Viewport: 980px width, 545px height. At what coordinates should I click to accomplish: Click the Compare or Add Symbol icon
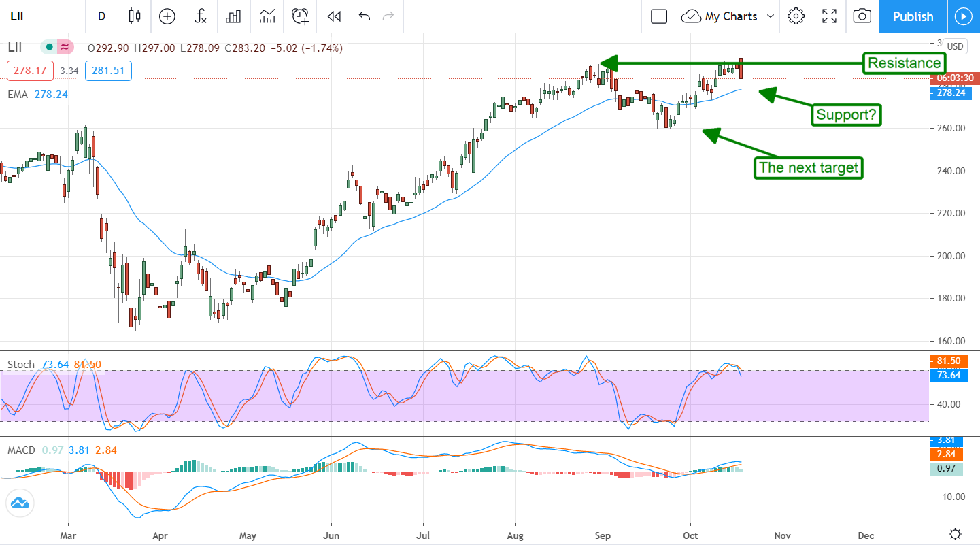point(167,16)
